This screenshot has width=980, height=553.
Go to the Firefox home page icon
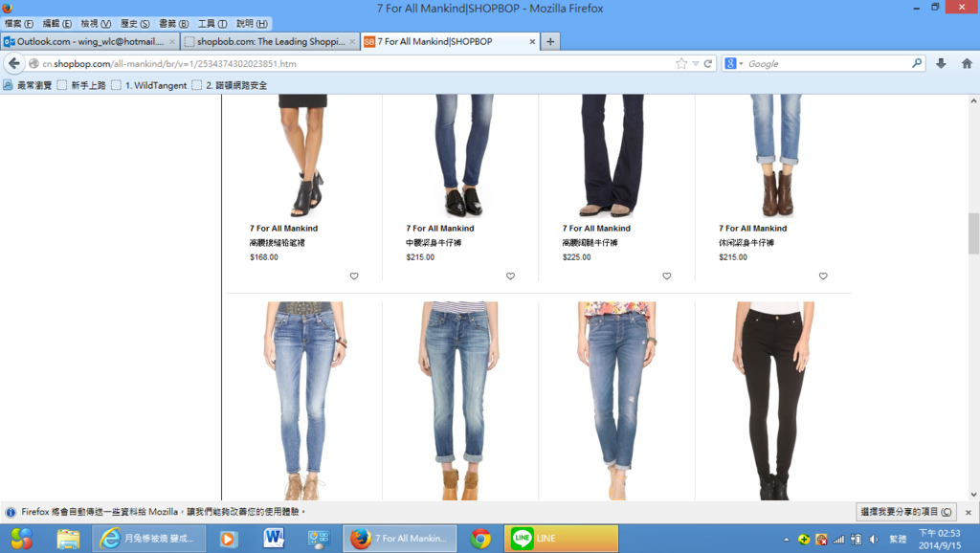pyautogui.click(x=967, y=63)
